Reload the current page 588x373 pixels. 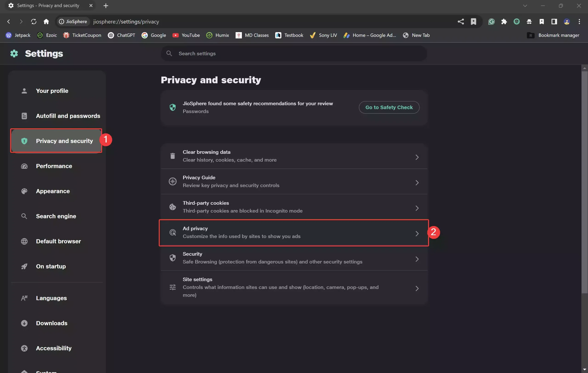34,22
